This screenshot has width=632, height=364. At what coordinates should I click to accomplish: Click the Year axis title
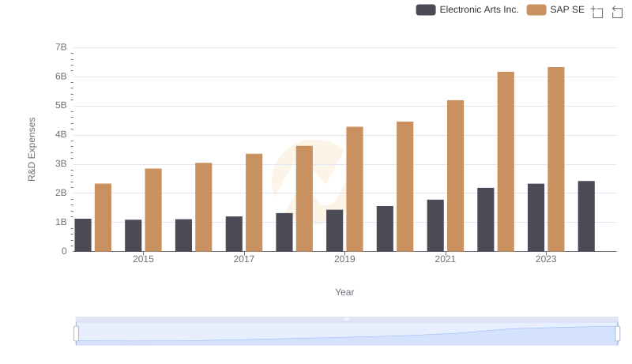(344, 292)
